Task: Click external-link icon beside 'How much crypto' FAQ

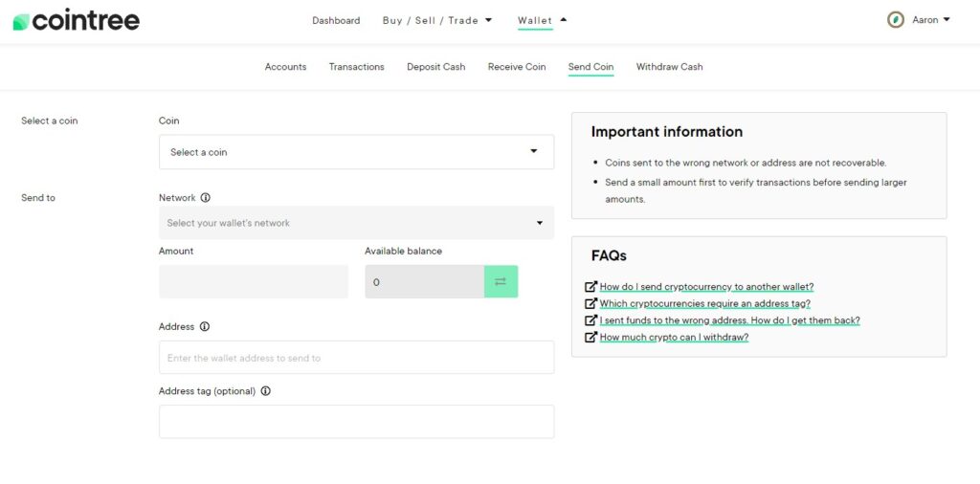Action: coord(590,338)
